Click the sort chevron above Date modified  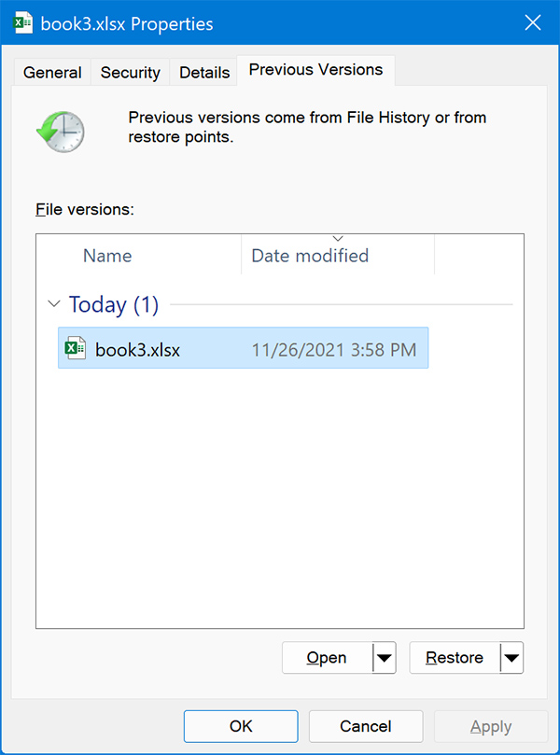click(x=337, y=237)
